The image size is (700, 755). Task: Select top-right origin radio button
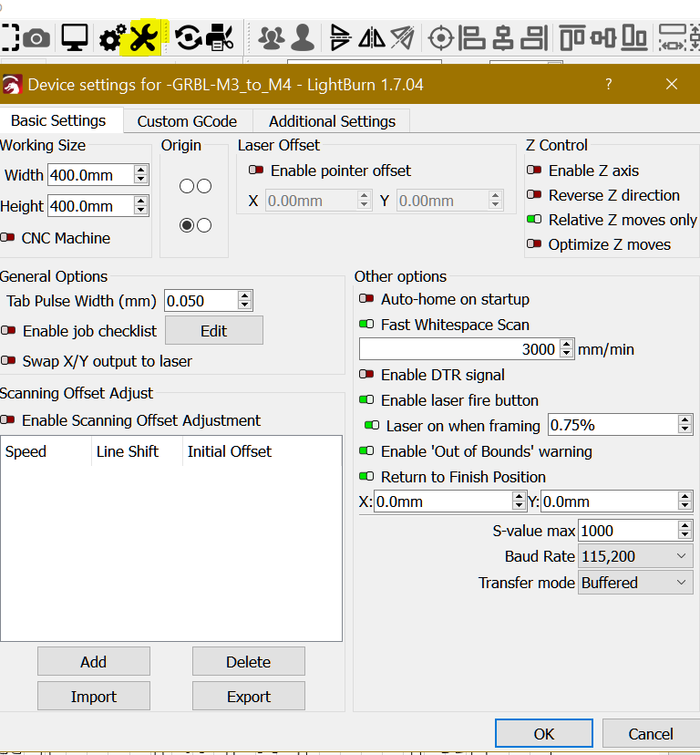tap(204, 186)
